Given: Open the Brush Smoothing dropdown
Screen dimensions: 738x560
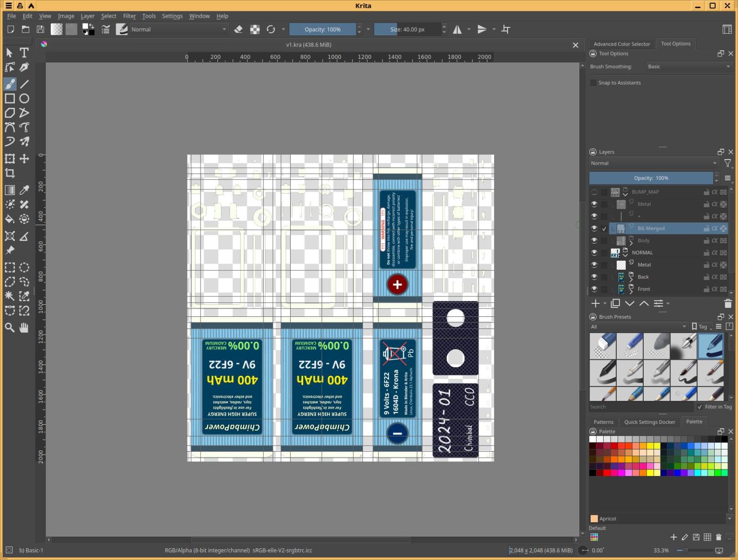Looking at the screenshot, I should tap(688, 67).
